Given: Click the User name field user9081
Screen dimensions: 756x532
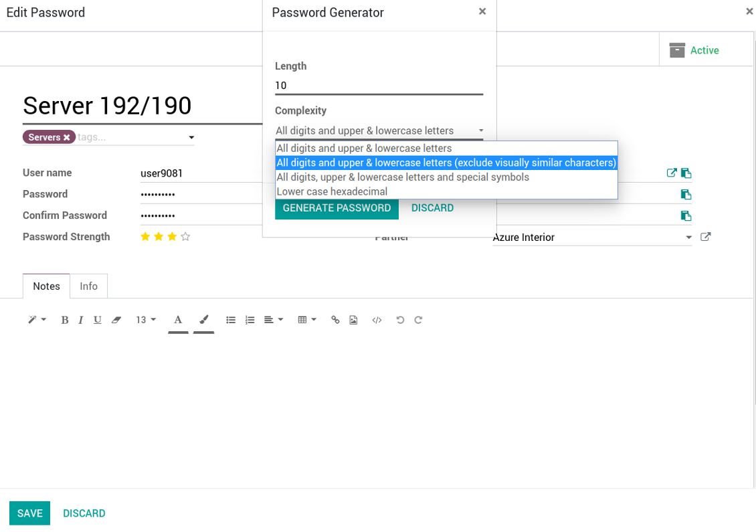Looking at the screenshot, I should pyautogui.click(x=201, y=173).
